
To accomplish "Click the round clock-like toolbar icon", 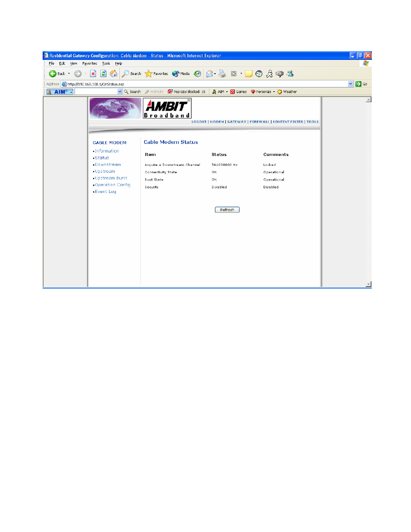I will (259, 74).
